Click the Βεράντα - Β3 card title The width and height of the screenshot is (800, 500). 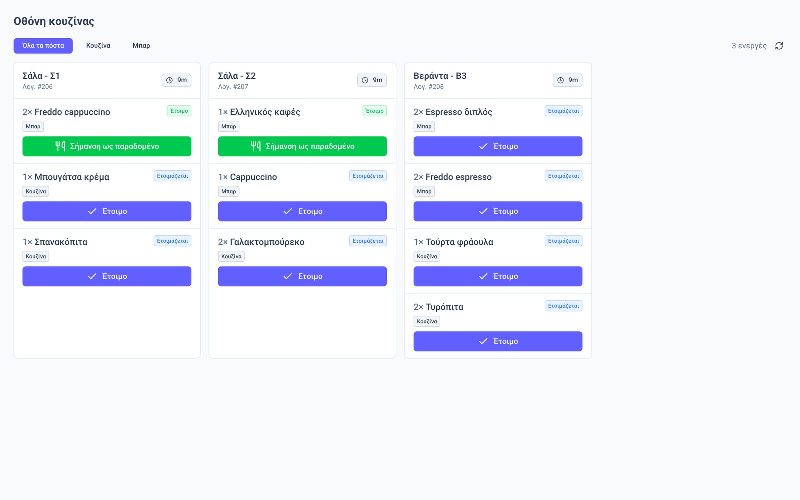click(440, 76)
